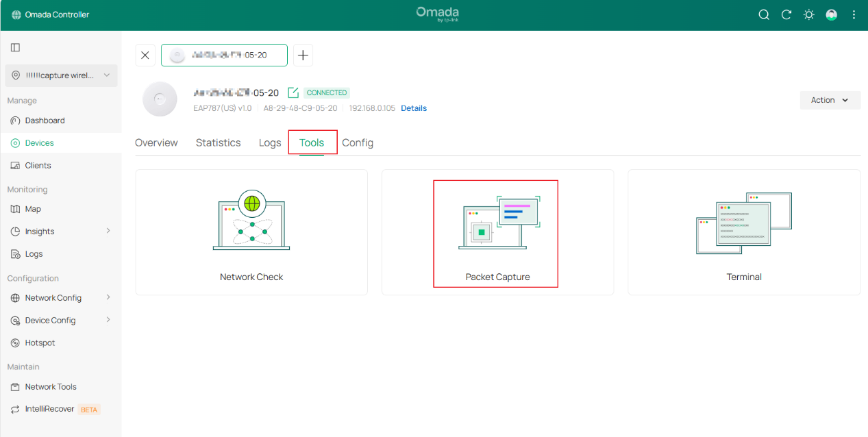The width and height of the screenshot is (868, 437).
Task: Click the Devices icon in sidebar
Action: pyautogui.click(x=15, y=143)
